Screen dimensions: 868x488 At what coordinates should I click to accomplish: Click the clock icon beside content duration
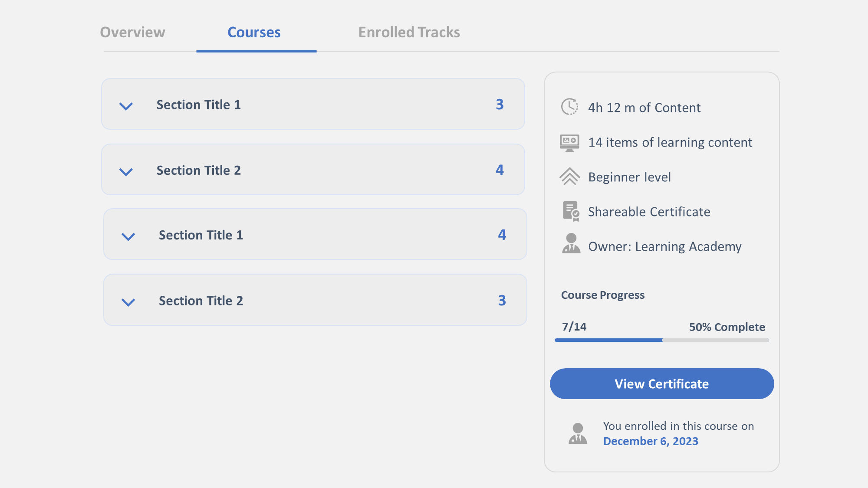coord(569,107)
